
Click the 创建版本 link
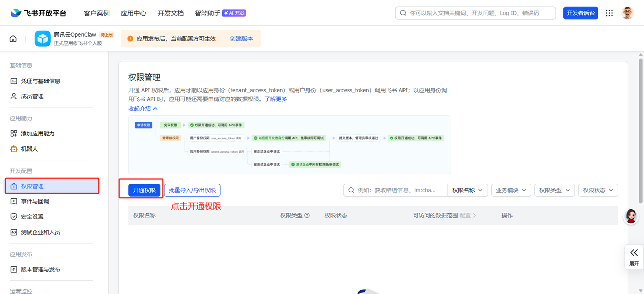point(242,39)
